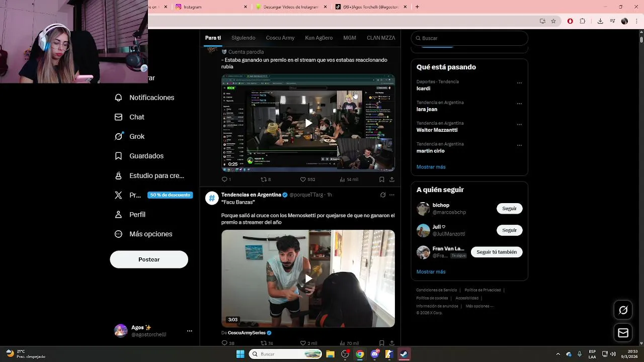This screenshot has width=644, height=362.
Task: Play the Kick stream video in first post
Action: tap(308, 123)
